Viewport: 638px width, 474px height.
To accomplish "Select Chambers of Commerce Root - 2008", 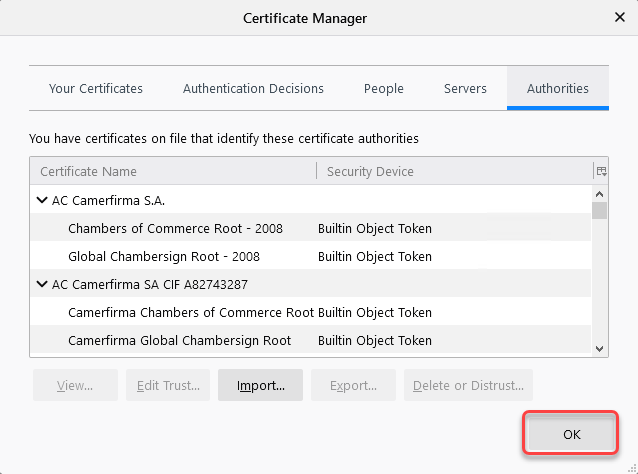I will tap(175, 228).
